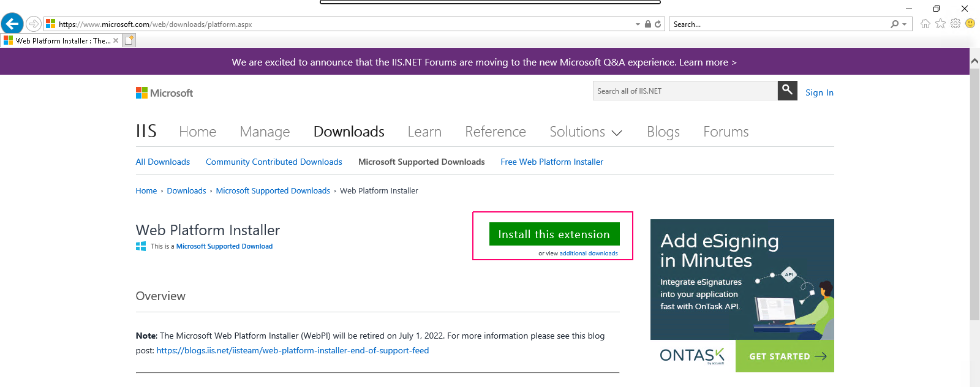The width and height of the screenshot is (980, 387).
Task: Open the Forums navigation item
Action: click(726, 132)
